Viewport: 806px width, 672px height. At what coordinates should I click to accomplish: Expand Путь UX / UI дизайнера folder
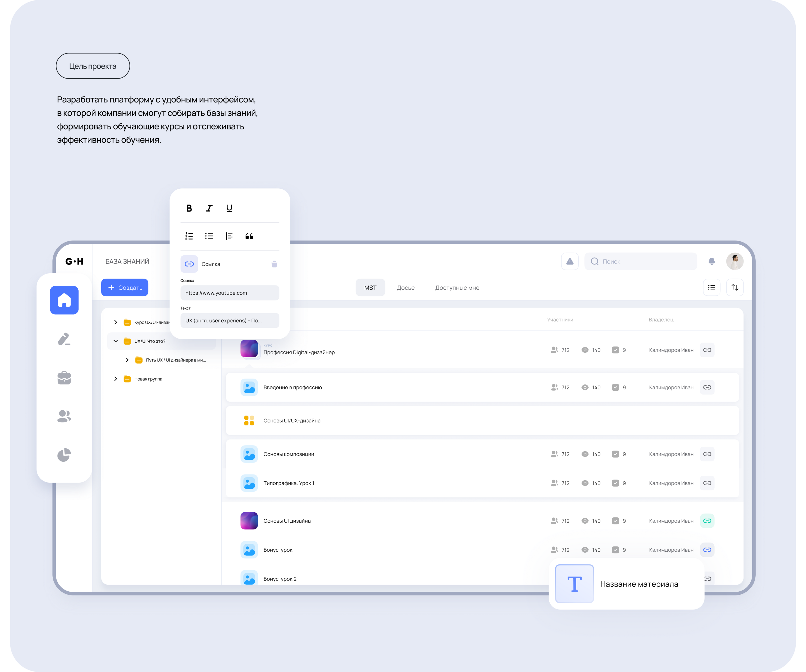127,360
